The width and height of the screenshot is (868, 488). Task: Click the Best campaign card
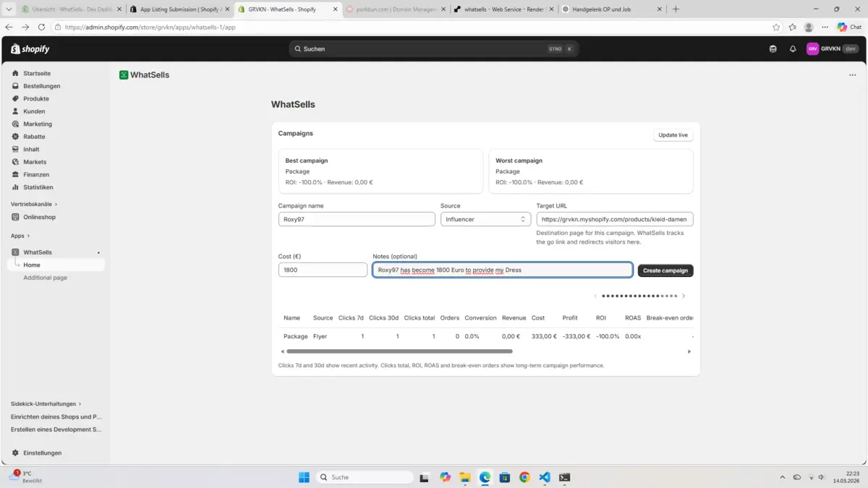click(380, 171)
